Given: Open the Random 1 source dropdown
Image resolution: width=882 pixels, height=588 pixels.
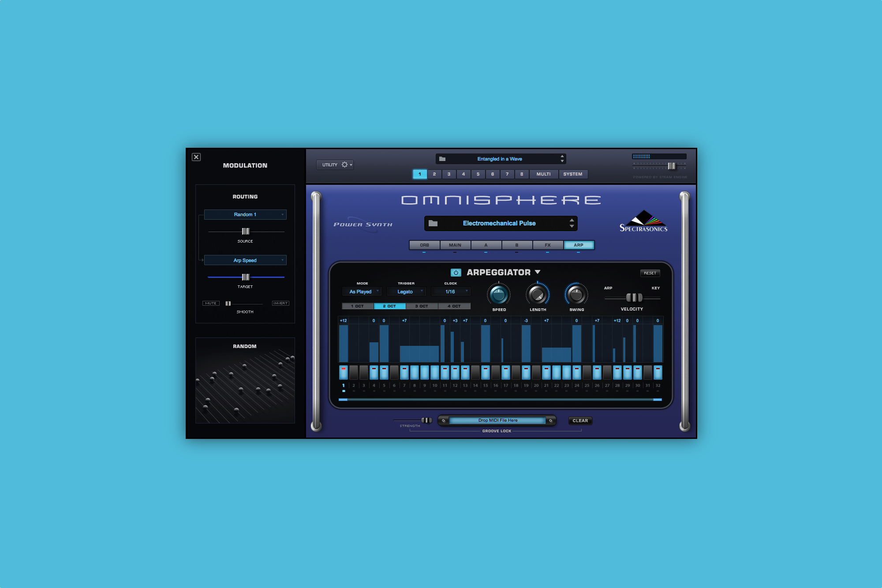Looking at the screenshot, I should [x=245, y=214].
